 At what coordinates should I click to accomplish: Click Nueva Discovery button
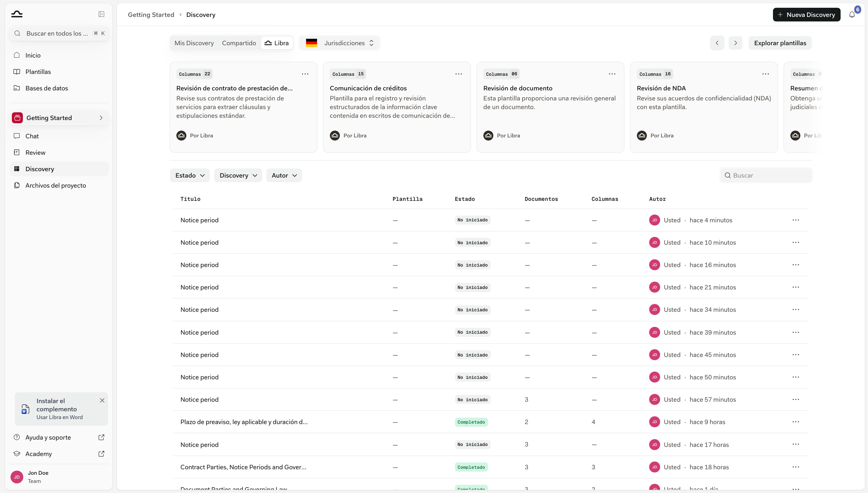tap(806, 15)
